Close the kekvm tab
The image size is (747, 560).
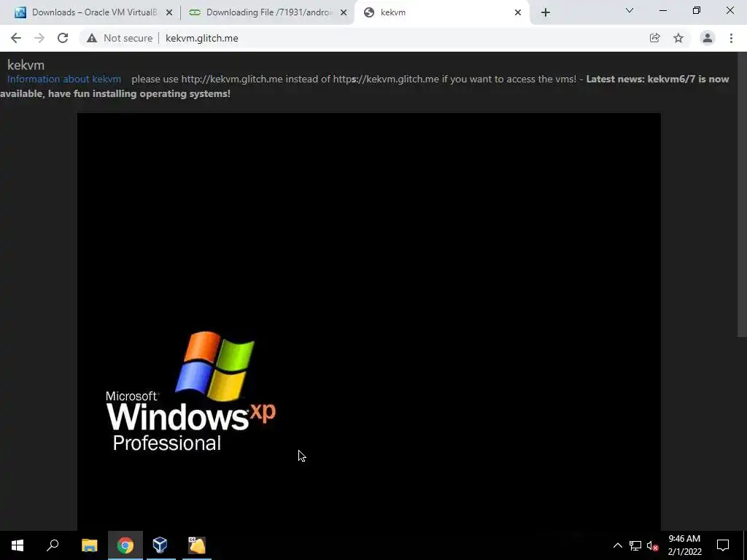coord(518,12)
